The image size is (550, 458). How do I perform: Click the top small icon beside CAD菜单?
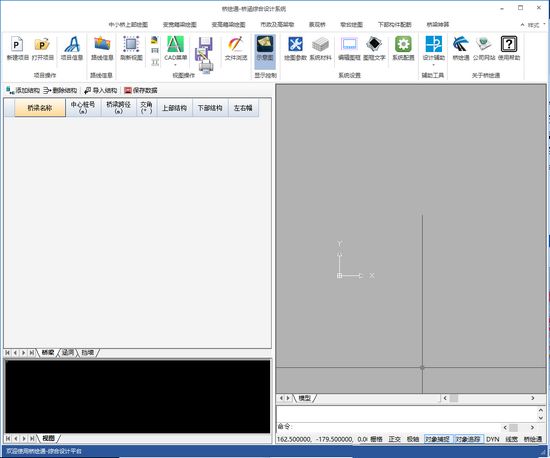tap(154, 40)
